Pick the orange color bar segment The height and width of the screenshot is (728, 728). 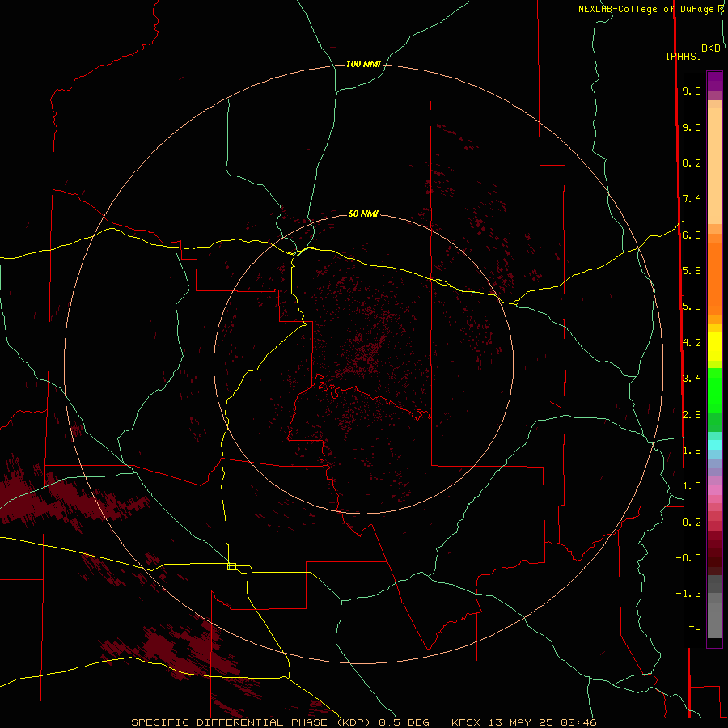click(714, 279)
